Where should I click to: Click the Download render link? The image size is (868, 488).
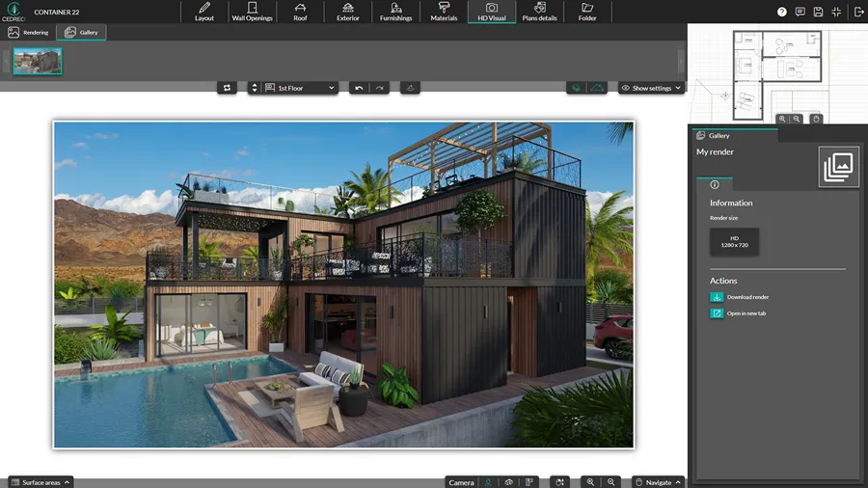pos(740,297)
